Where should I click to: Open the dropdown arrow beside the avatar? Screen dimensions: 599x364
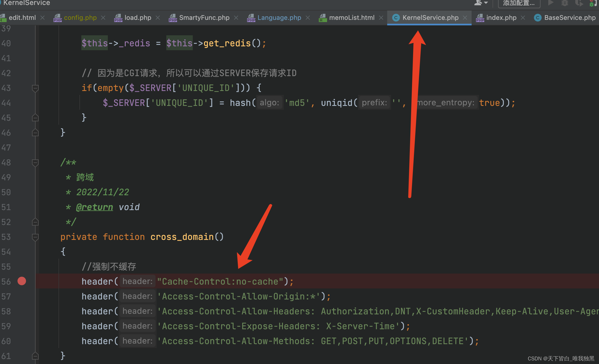[486, 3]
